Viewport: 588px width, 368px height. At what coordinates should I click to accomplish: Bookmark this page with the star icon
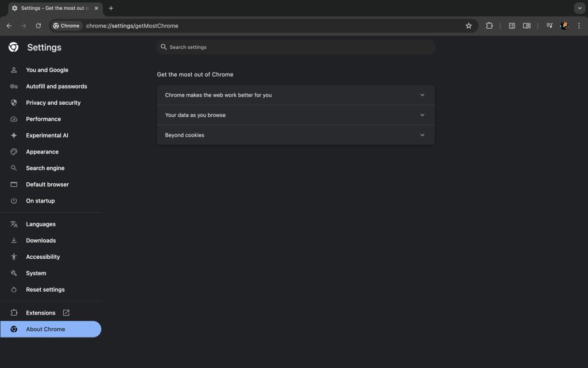pyautogui.click(x=469, y=26)
